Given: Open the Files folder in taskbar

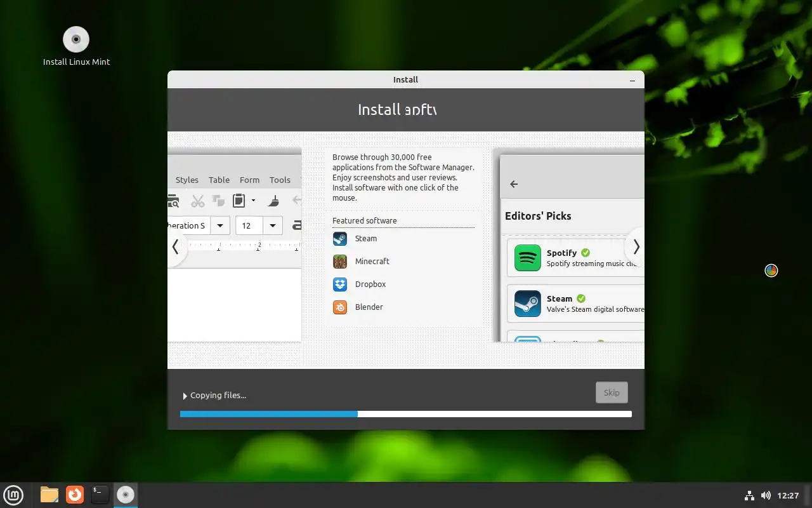Looking at the screenshot, I should click(x=49, y=495).
